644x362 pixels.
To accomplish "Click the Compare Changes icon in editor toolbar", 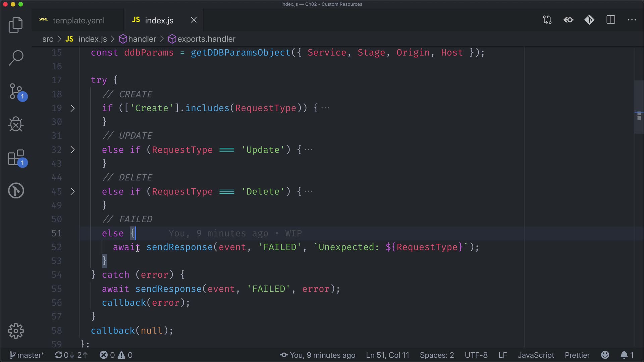I will 547,20.
